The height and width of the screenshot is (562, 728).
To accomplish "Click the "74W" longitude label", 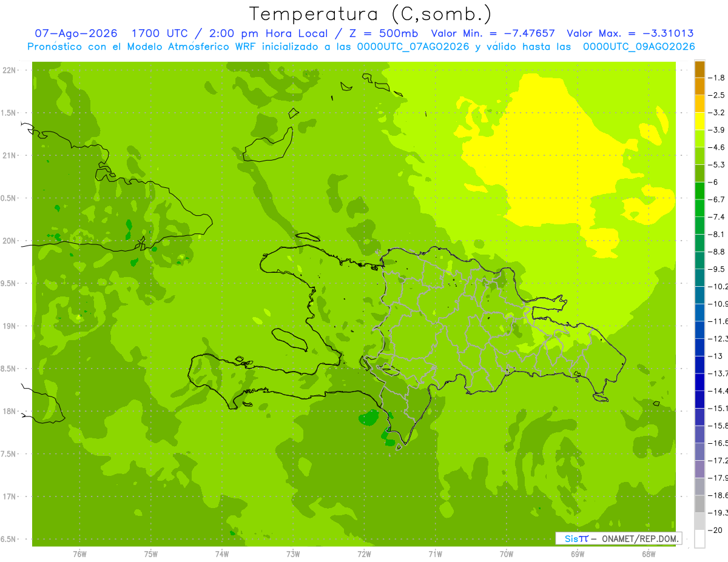I will [221, 554].
